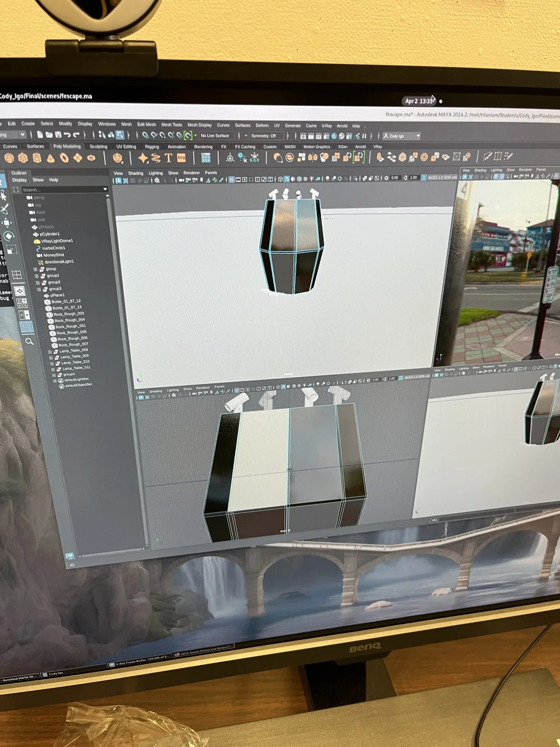
Task: Click the New Scene icon
Action: click(40, 135)
